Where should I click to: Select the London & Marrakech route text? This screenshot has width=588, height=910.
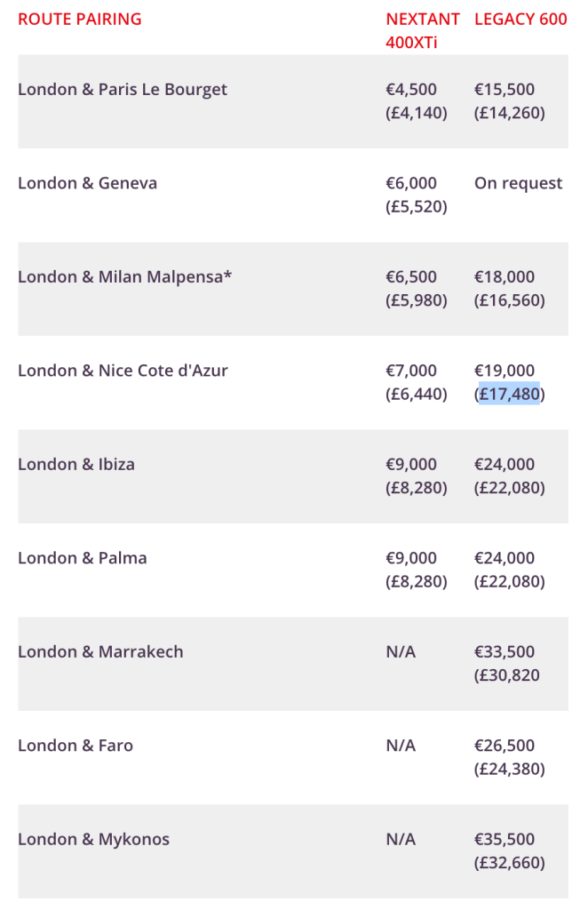pos(100,652)
